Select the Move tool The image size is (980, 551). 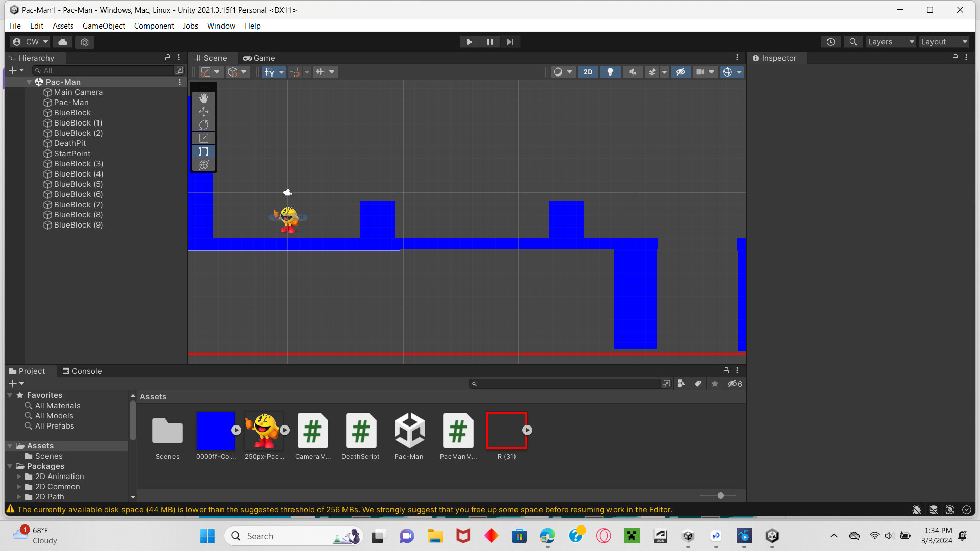(204, 111)
